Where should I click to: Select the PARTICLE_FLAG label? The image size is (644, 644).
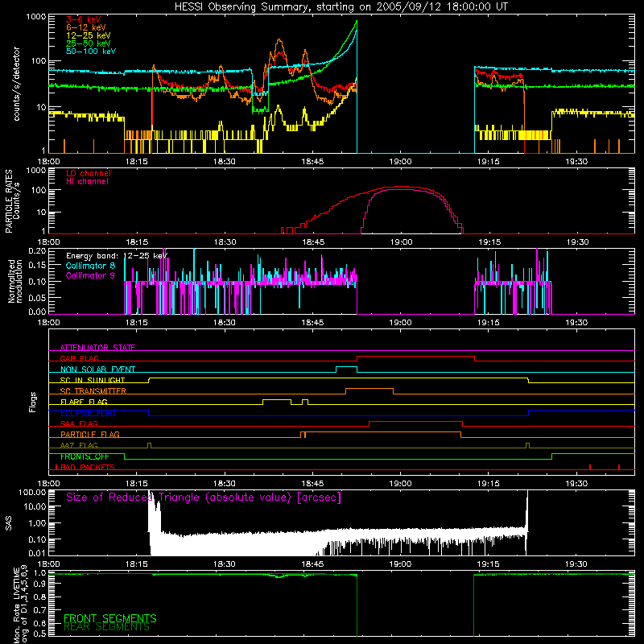pyautogui.click(x=90, y=434)
